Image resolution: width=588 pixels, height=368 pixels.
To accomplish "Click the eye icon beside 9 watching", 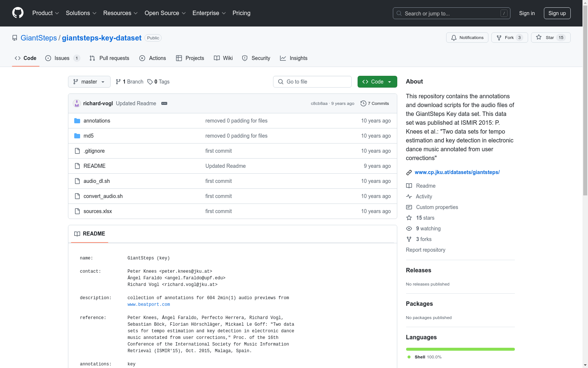I will coord(409,229).
